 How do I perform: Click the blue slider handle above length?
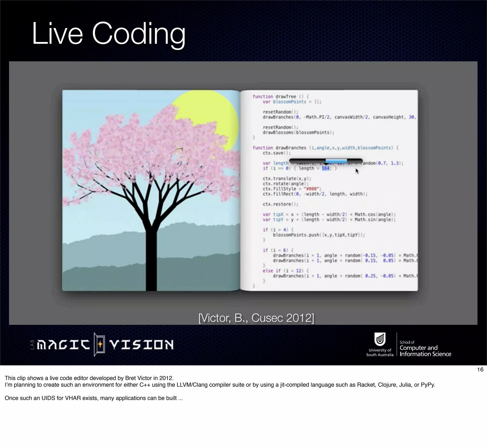tap(336, 161)
